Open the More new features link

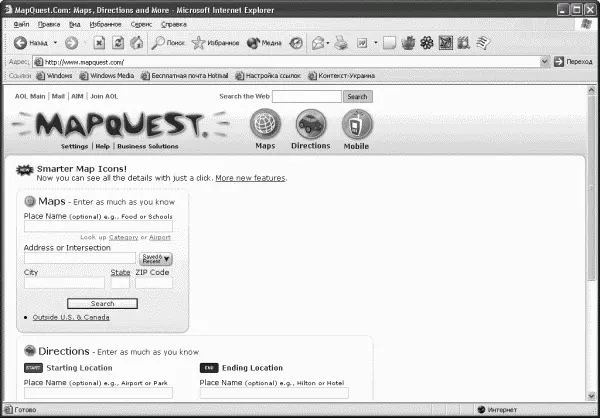[x=250, y=178]
